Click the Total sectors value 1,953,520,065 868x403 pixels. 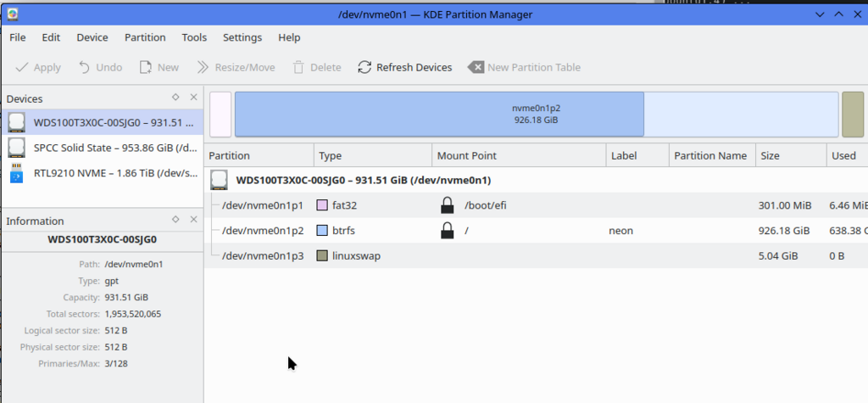(x=133, y=314)
